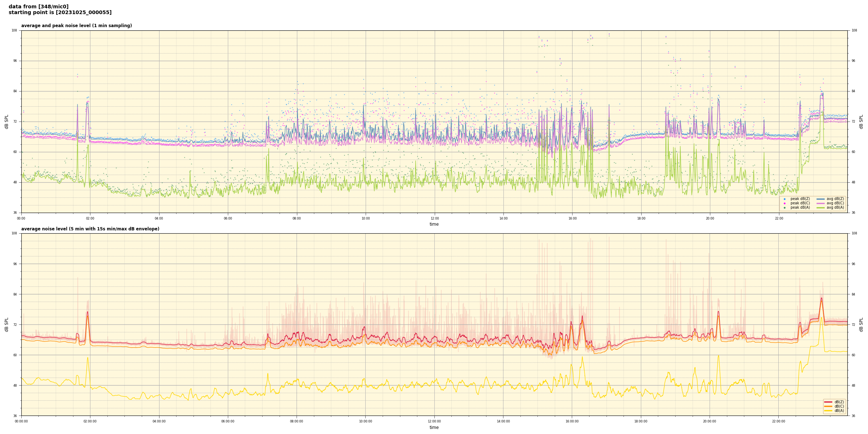Viewport: 868px width, 434px height.
Task: Click red dB(Z) swatch in bottom legend
Action: click(828, 402)
